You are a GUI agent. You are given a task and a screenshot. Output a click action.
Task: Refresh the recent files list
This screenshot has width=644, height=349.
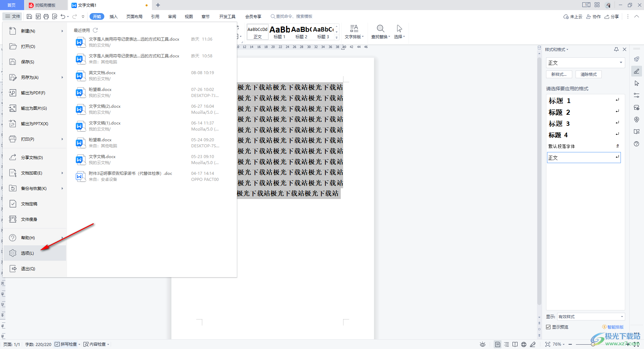(x=95, y=30)
